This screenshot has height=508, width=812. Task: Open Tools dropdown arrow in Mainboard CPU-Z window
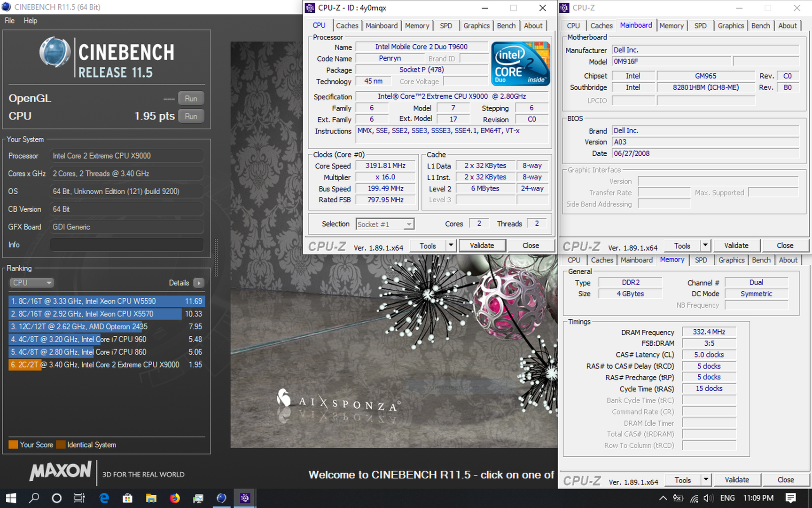705,246
